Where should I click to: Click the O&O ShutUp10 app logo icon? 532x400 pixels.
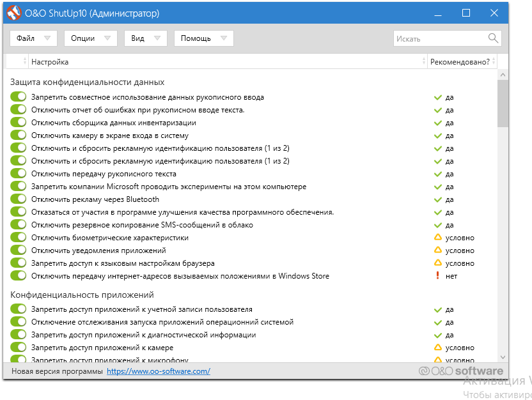[x=13, y=13]
